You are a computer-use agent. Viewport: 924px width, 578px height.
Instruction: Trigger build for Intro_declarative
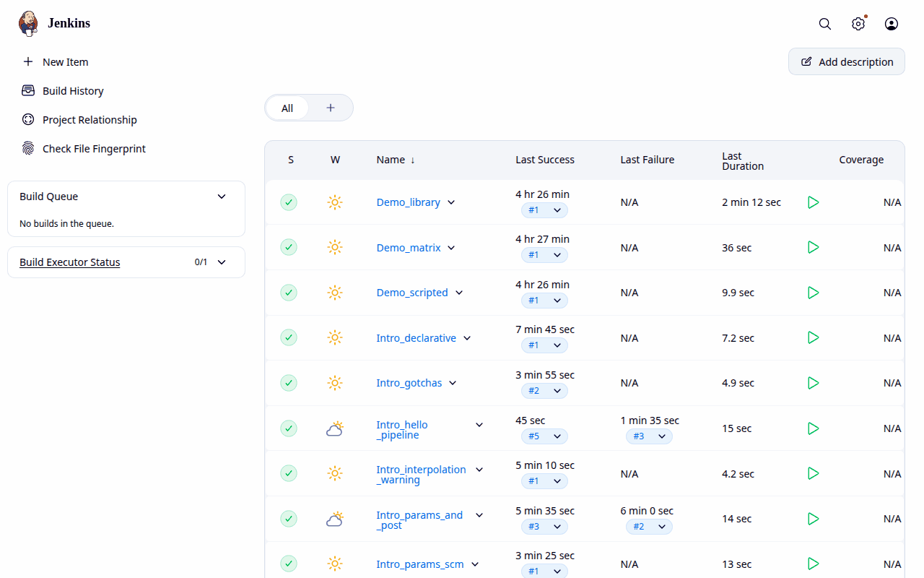814,337
